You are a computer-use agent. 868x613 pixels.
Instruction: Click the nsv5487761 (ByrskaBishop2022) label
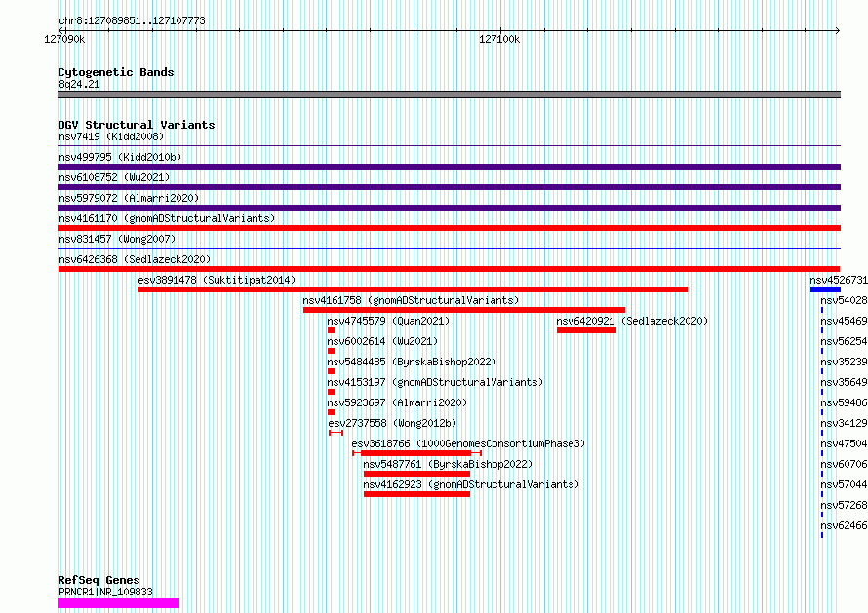[448, 464]
